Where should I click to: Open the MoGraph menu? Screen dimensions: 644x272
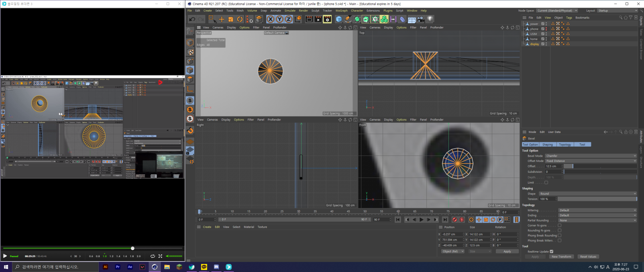click(x=341, y=11)
